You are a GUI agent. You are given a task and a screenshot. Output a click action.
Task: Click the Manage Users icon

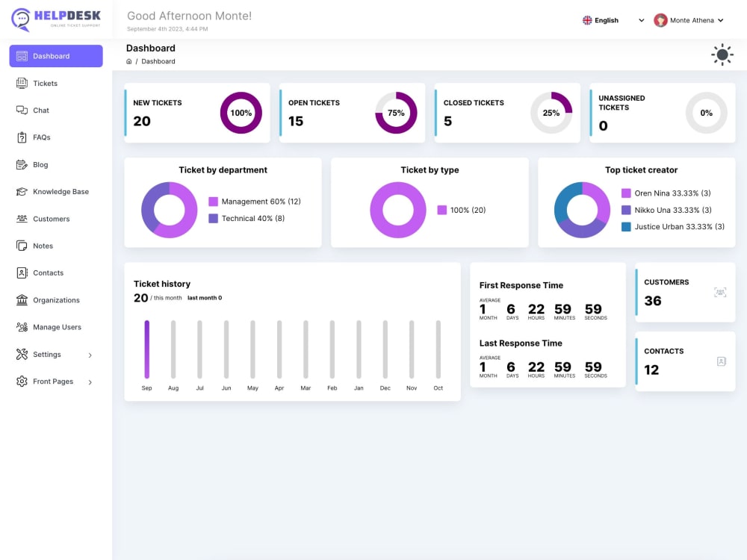pos(22,327)
